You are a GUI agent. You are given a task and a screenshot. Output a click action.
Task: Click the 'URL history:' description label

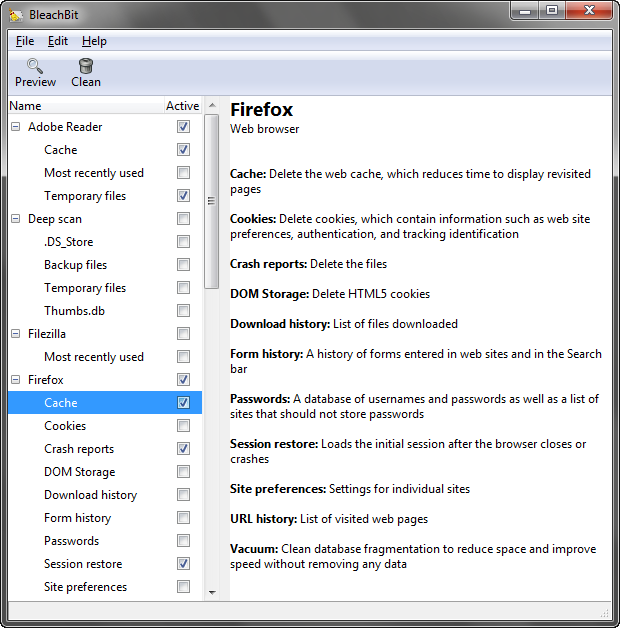tap(264, 519)
